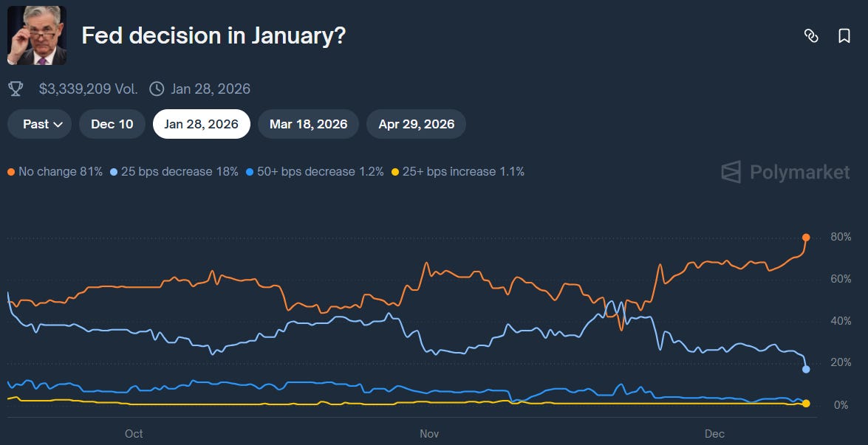Open the Mar 18, 2026 tab

tap(308, 124)
